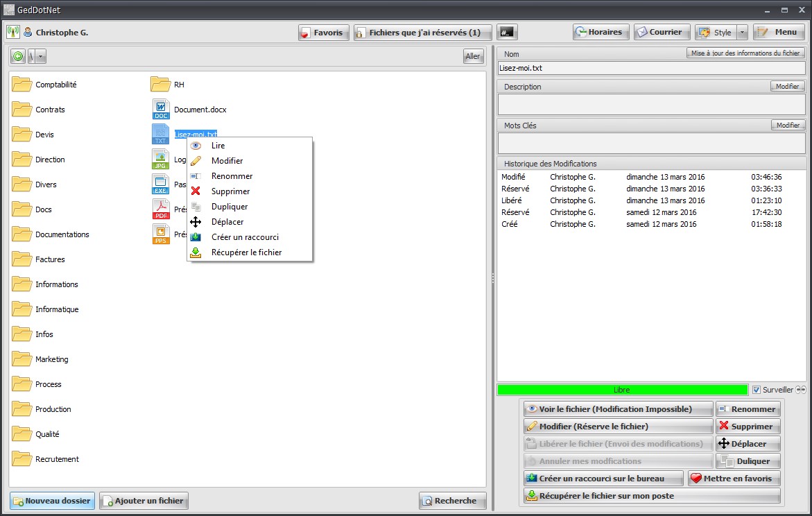The height and width of the screenshot is (516, 812).
Task: Click Voir le fichier (Modification Impossible)
Action: click(618, 409)
